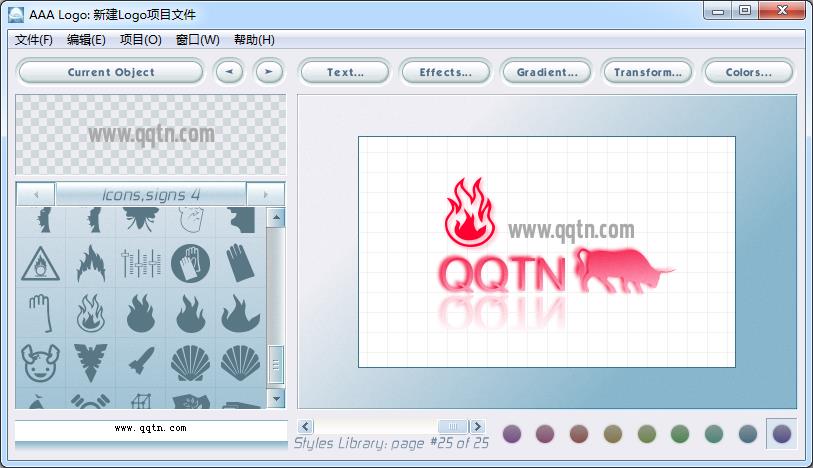Choose the outlined flame circle icon

point(90,313)
